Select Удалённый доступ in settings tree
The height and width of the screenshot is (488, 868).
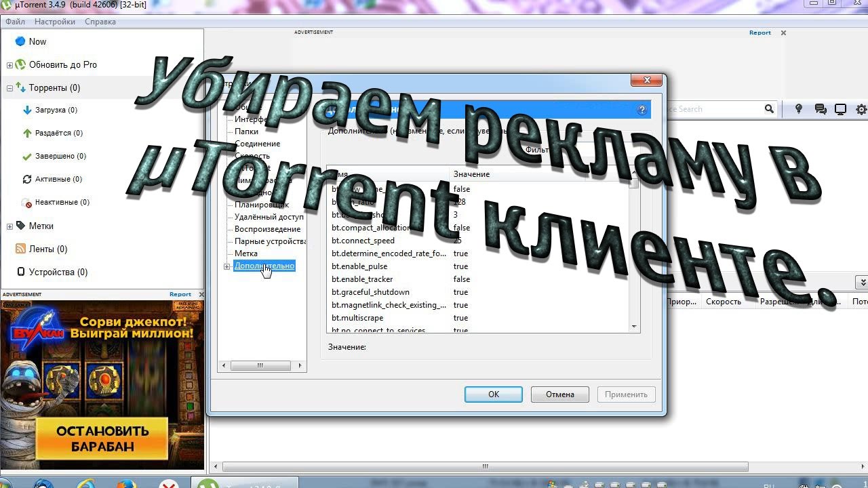coord(269,217)
